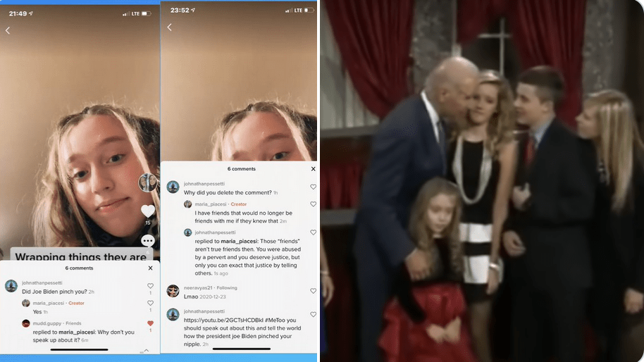The height and width of the screenshot is (362, 644).
Task: Open creator profile picture beside the video
Action: 147,182
